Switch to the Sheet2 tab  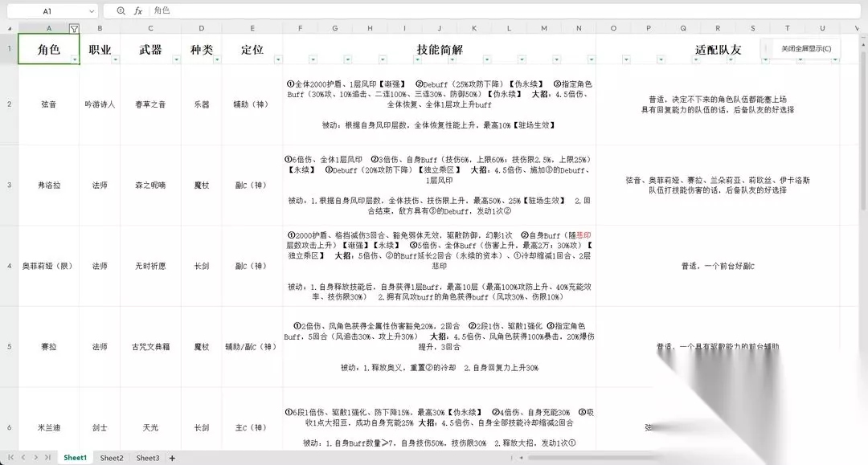click(x=112, y=458)
